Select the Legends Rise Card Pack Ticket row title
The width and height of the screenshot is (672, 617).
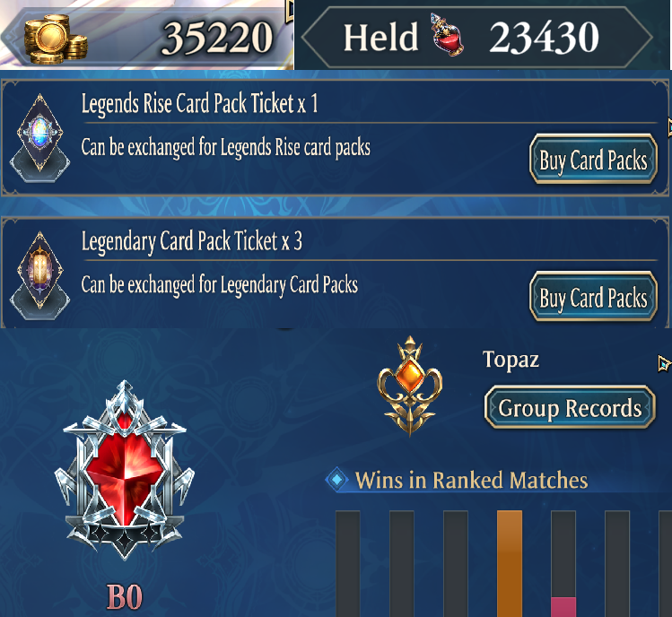[200, 104]
